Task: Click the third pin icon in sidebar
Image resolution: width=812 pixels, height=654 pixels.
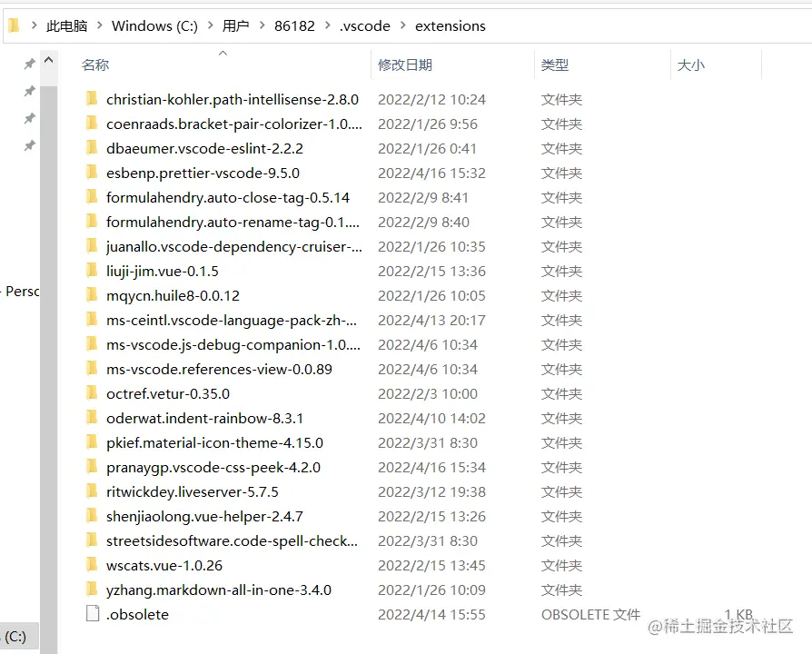Action: [x=29, y=119]
